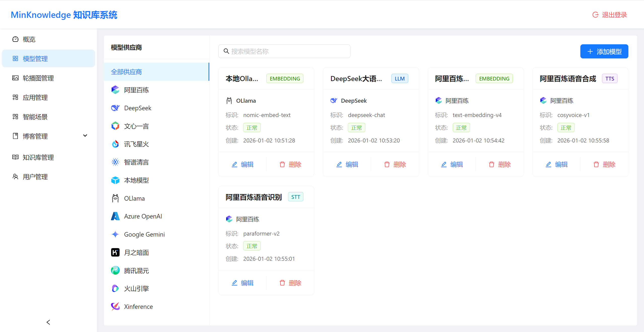
Task: Switch to 模型管理 in the sidebar
Action: tap(34, 58)
